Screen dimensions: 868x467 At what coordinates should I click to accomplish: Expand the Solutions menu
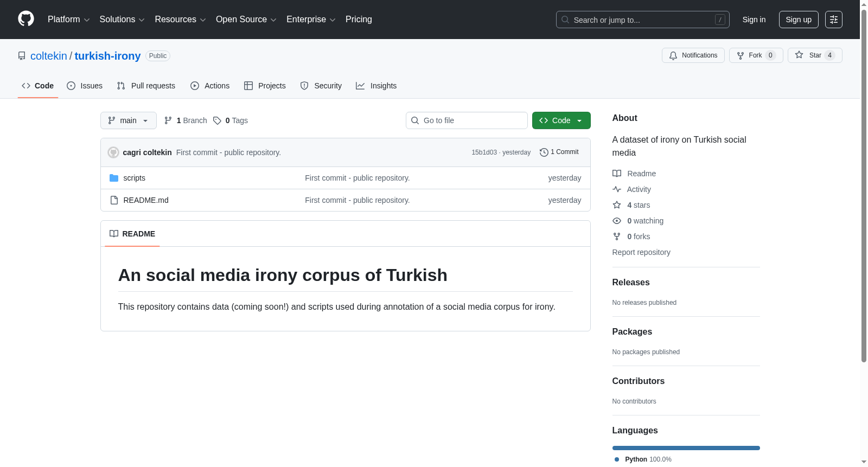pos(122,20)
